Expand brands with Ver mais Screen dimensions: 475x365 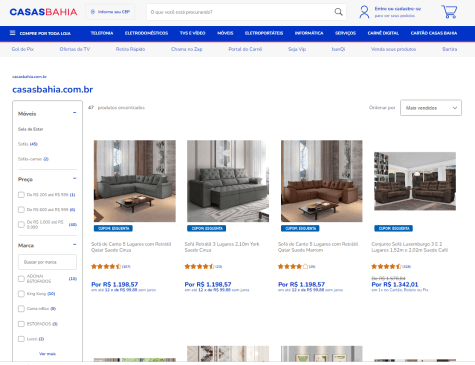coord(47,354)
